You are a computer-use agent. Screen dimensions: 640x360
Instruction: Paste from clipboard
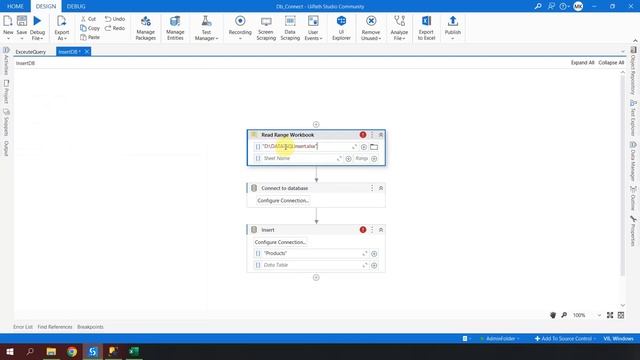[x=90, y=37]
